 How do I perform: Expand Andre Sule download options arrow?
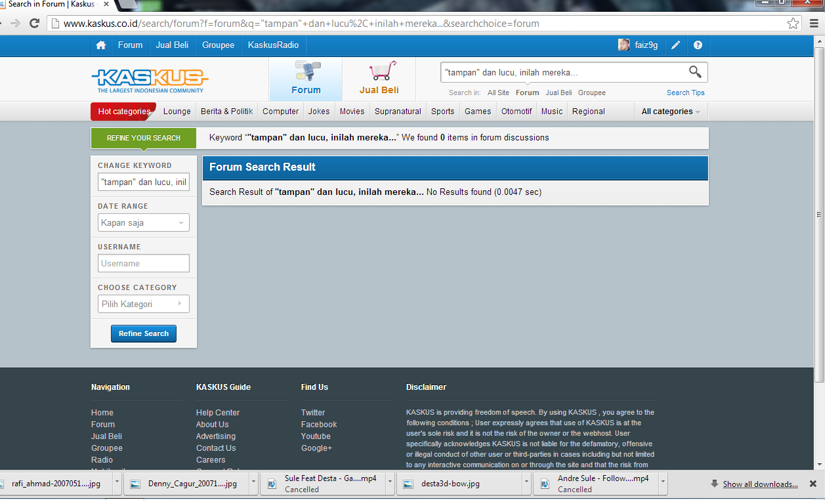click(663, 484)
